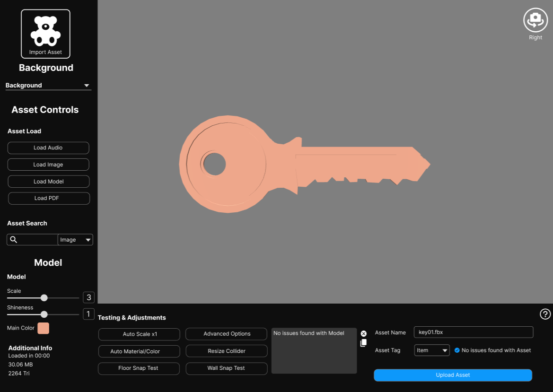The width and height of the screenshot is (553, 392).
Task: Click the '2264 Tri' info text
Action: pos(19,373)
